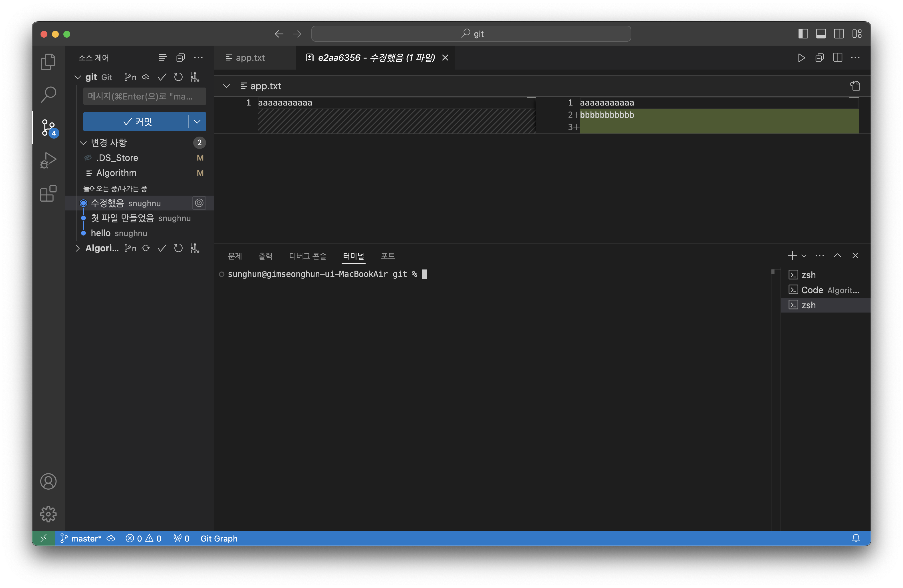This screenshot has width=903, height=588.
Task: Switch to the 디버그 콘솔 panel tab
Action: tap(307, 256)
